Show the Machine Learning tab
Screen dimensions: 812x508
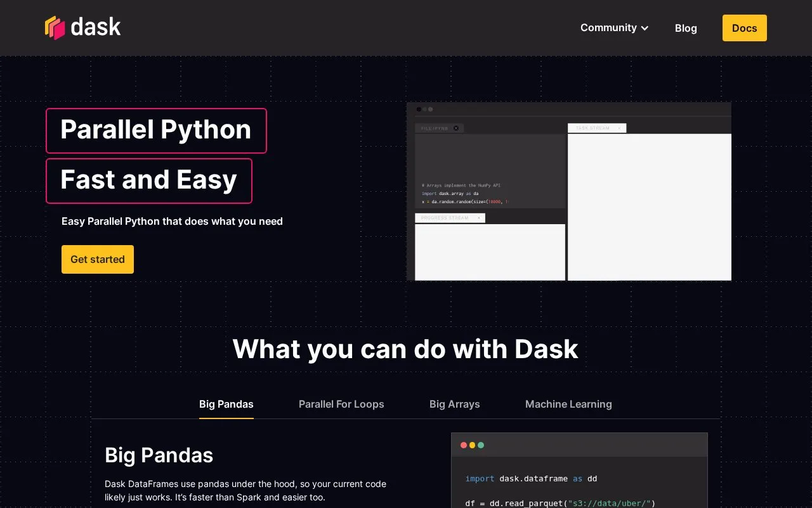click(x=568, y=404)
